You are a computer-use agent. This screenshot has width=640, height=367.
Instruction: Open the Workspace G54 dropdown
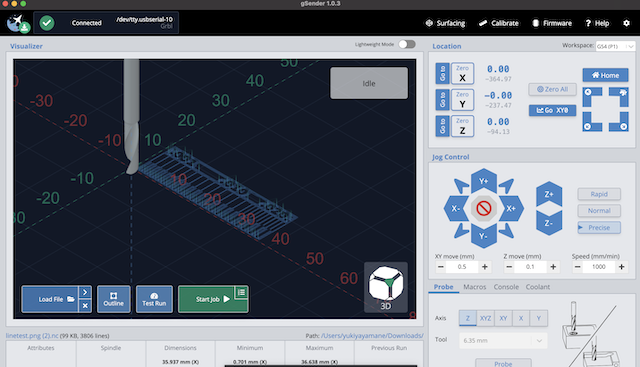click(x=615, y=46)
